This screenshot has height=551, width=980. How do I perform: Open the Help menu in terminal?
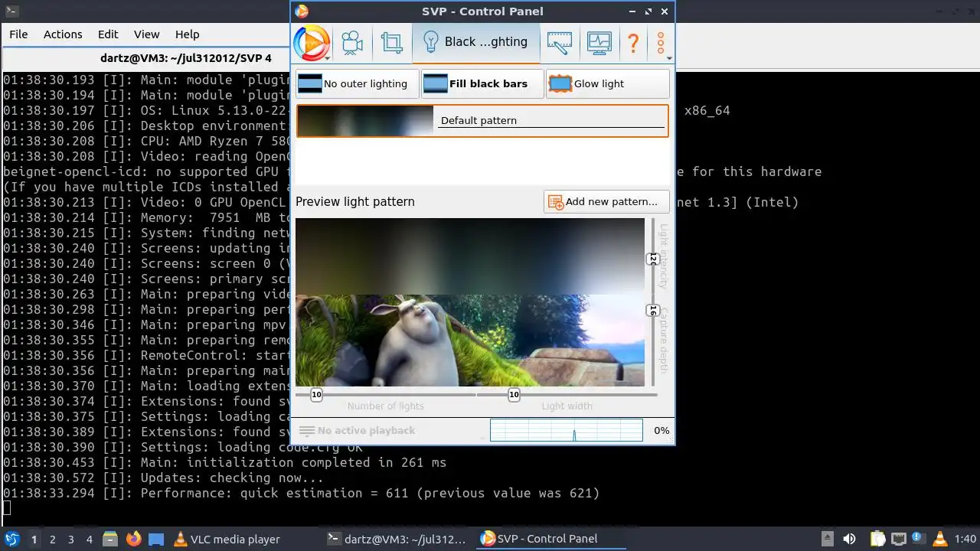(187, 34)
